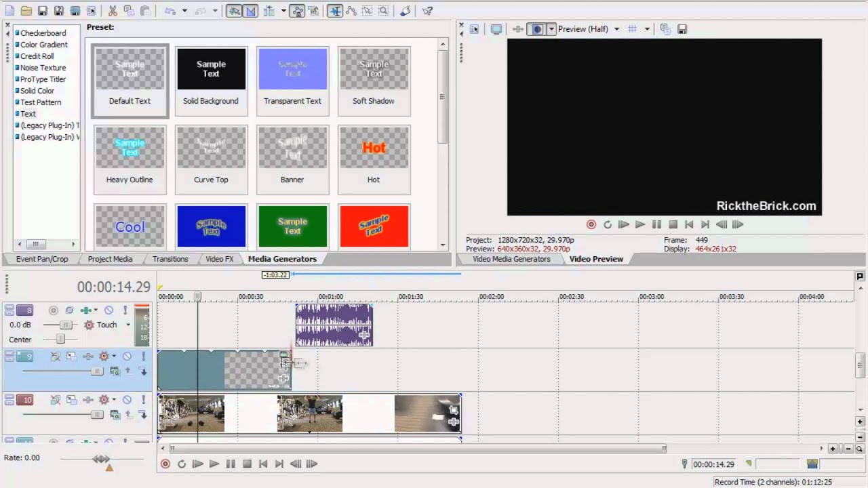Image resolution: width=868 pixels, height=488 pixels.
Task: Open the Preview (Half) quality dropdown
Action: pyautogui.click(x=616, y=29)
